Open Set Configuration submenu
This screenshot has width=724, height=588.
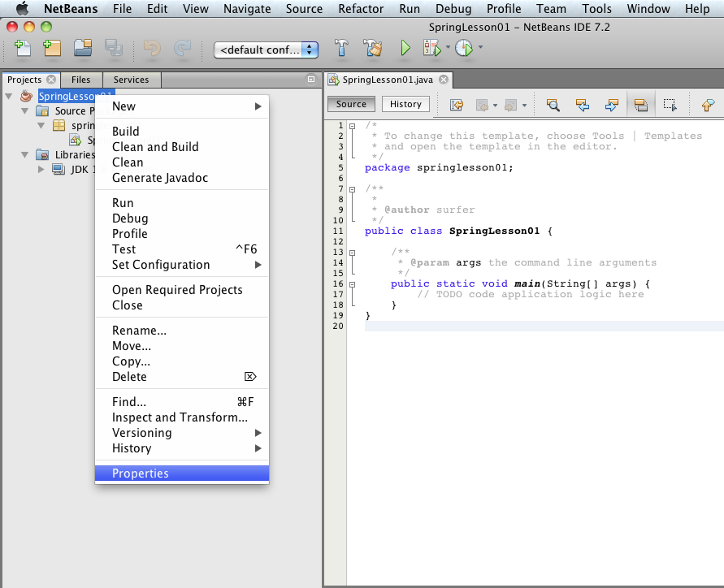pos(182,265)
